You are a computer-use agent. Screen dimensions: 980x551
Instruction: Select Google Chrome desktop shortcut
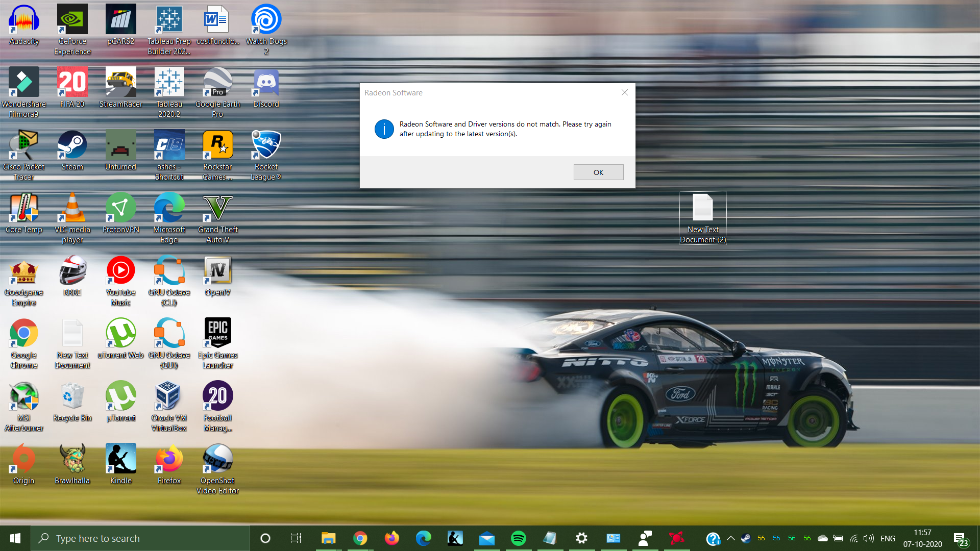pos(24,343)
